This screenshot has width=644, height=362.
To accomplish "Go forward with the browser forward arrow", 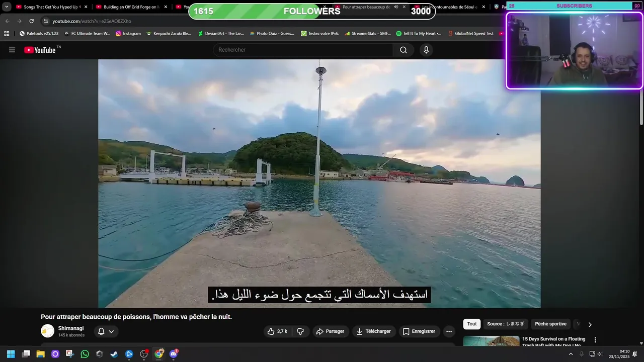I will click(x=19, y=21).
